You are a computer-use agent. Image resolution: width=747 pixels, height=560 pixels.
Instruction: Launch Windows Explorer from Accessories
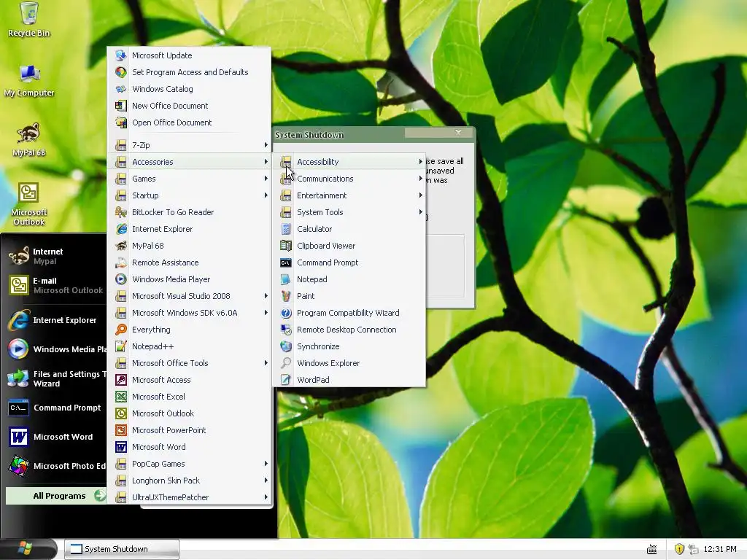349,363
